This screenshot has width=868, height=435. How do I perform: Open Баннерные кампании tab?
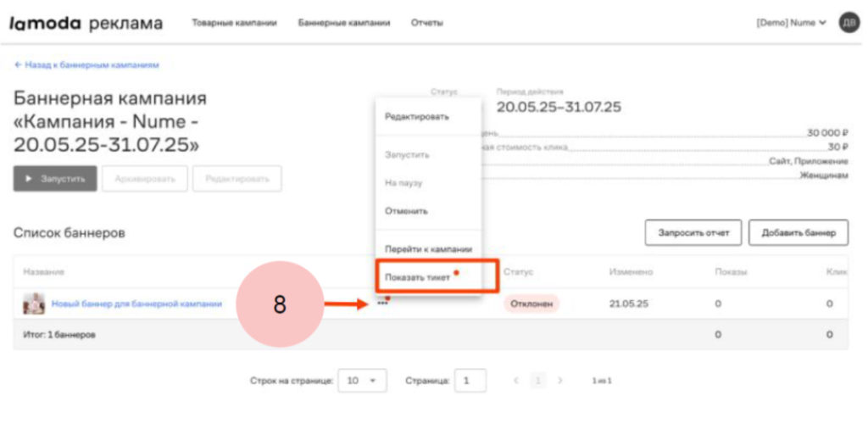(344, 23)
